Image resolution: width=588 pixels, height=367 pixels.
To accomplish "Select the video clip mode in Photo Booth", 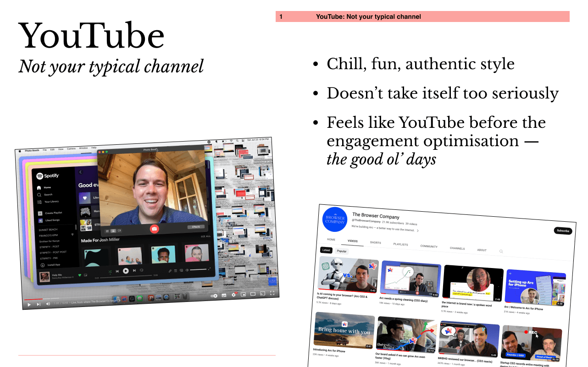I will [119, 230].
